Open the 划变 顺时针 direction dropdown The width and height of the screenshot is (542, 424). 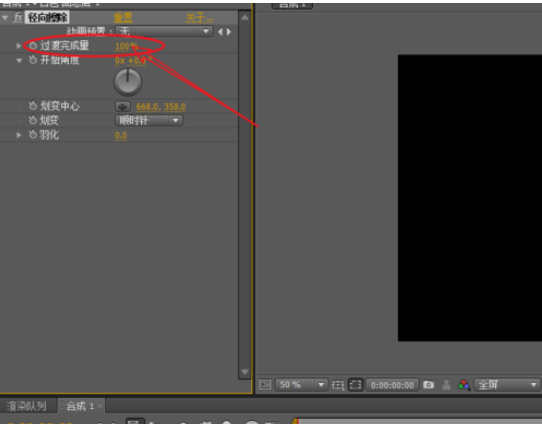coord(149,120)
